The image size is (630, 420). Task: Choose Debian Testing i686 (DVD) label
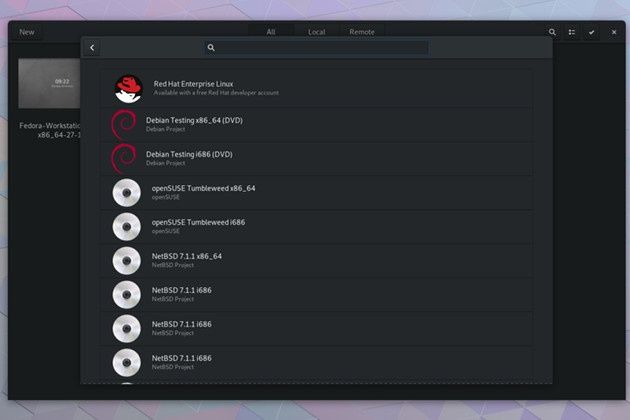189,154
